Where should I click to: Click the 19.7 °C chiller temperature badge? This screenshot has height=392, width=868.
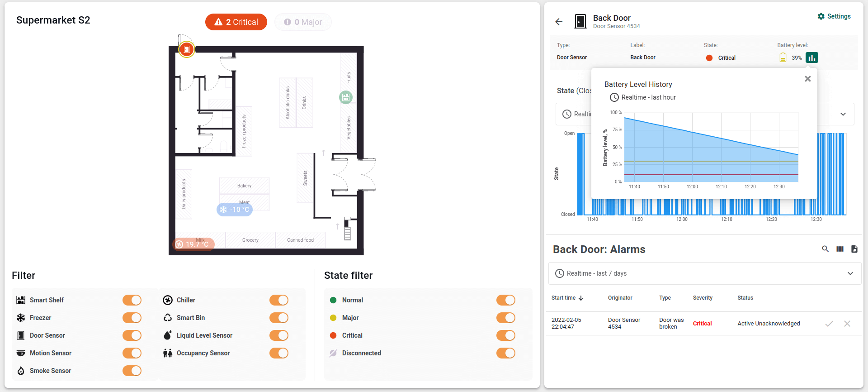click(x=193, y=244)
